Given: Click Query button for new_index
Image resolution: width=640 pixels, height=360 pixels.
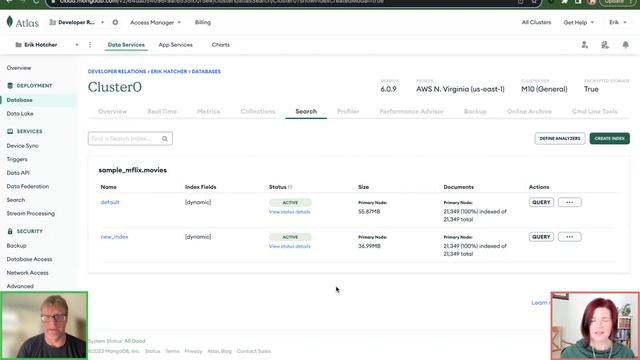Looking at the screenshot, I should pos(541,237).
